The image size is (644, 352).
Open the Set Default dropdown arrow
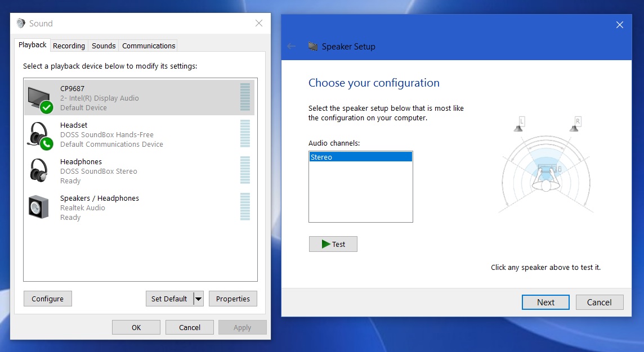[x=198, y=299]
